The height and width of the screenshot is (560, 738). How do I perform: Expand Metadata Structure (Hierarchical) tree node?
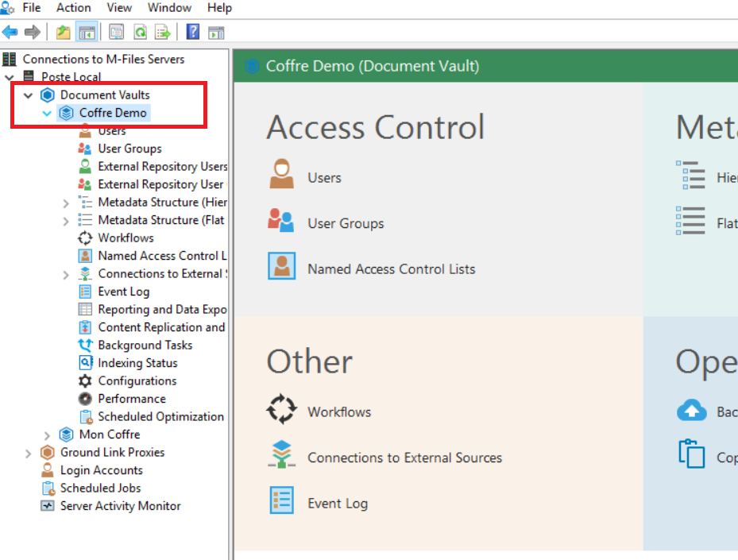pyautogui.click(x=66, y=203)
